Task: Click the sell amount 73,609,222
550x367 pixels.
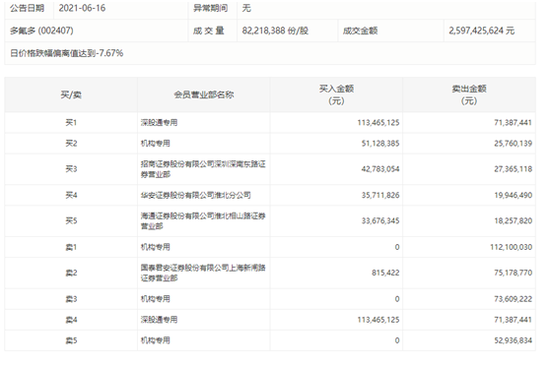Action: coord(513,299)
